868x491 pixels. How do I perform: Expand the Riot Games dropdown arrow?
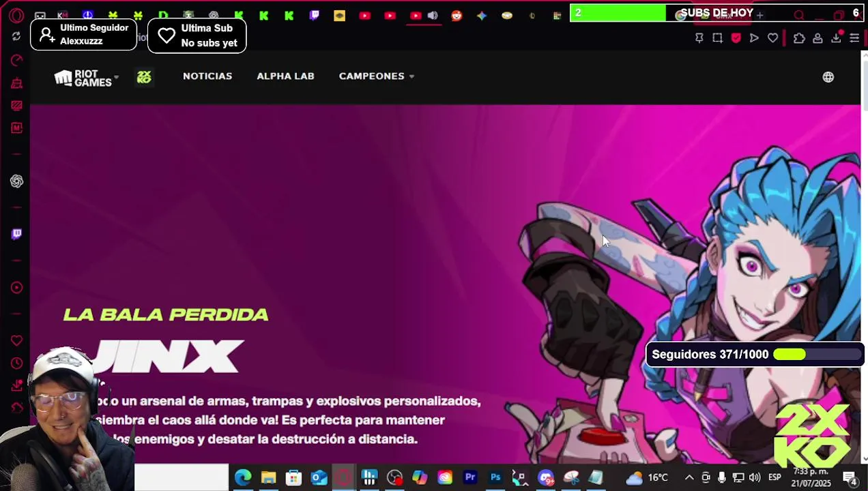tap(116, 77)
